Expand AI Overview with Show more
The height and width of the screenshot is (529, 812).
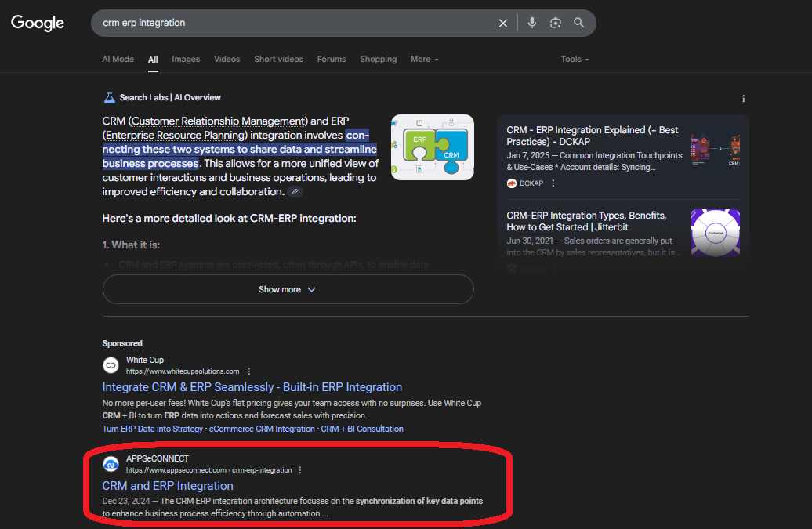tap(288, 289)
